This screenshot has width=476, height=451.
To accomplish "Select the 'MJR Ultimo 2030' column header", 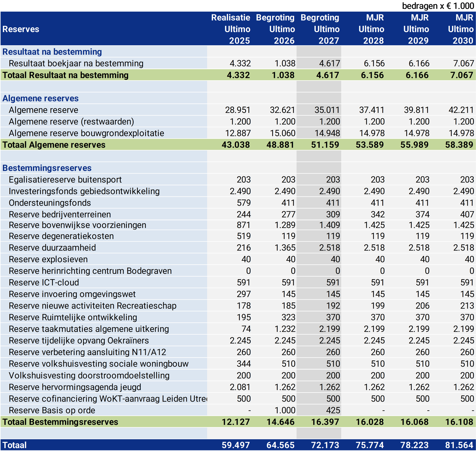I will click(x=460, y=29).
